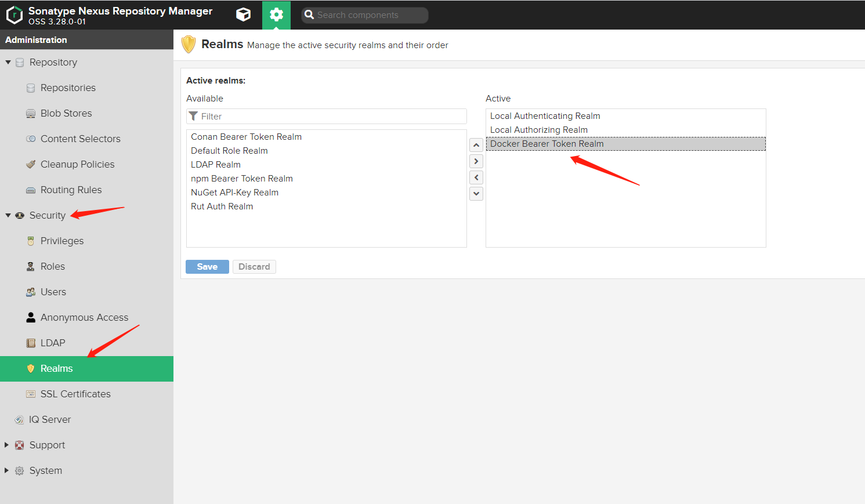Select NuGet API-Key Realm

tap(327, 193)
